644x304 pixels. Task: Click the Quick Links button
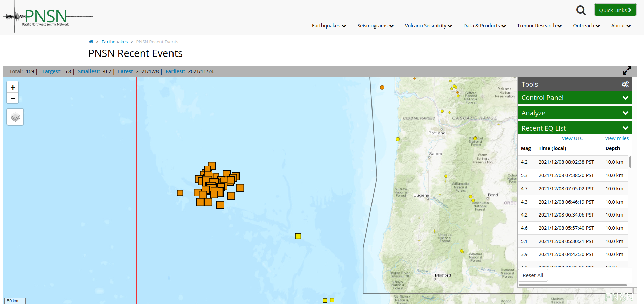615,10
